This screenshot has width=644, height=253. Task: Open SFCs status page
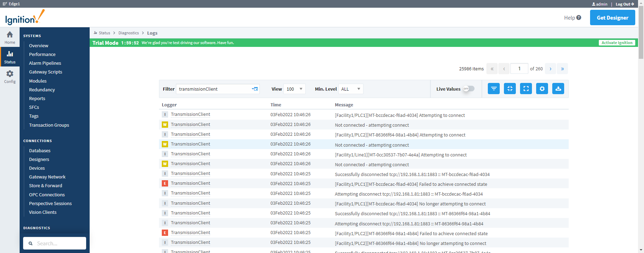click(34, 107)
